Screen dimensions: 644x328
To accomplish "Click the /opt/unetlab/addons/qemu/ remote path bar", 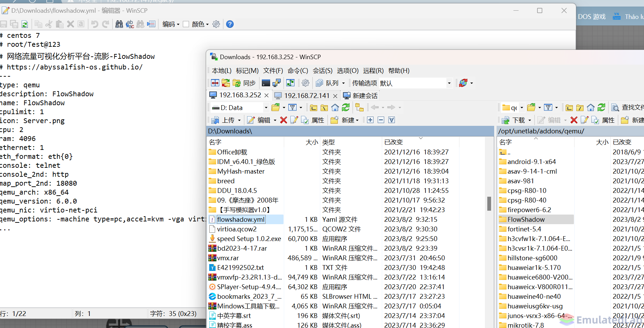I will 570,131.
